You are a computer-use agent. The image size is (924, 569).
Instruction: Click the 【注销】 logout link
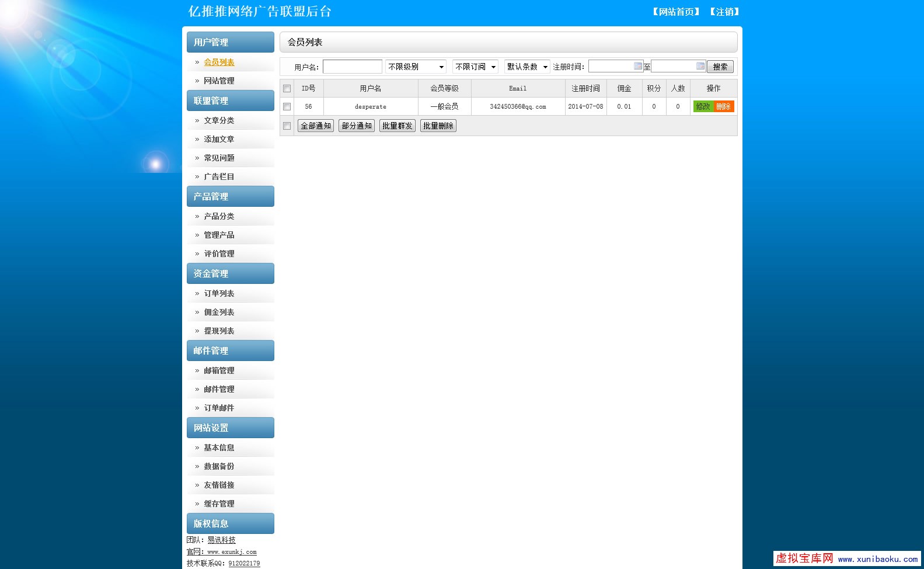tap(724, 12)
